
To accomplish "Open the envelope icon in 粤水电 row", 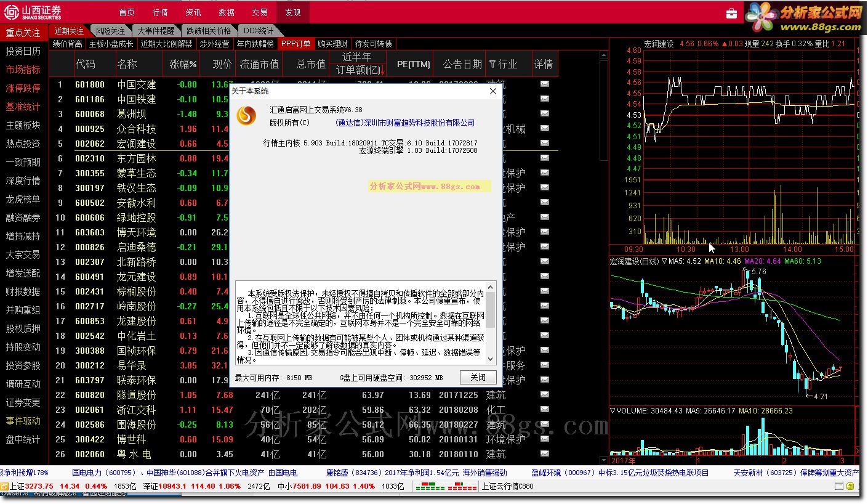I will 544,454.
